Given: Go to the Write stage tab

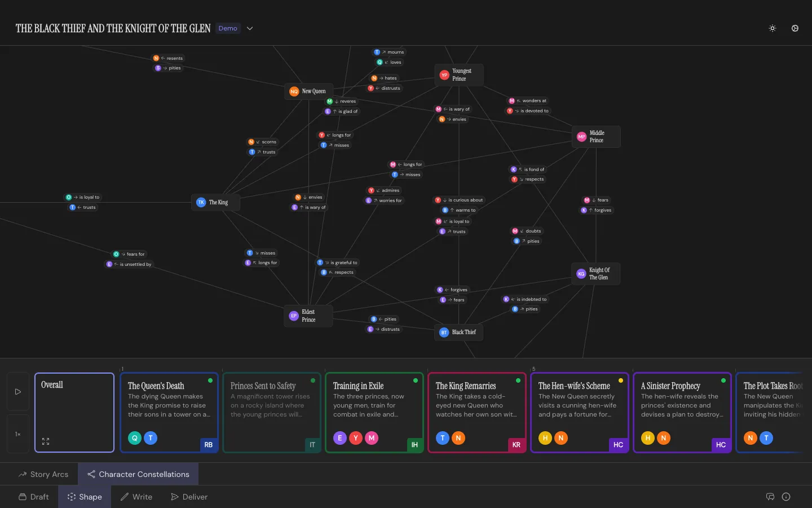Looking at the screenshot, I should [136, 497].
